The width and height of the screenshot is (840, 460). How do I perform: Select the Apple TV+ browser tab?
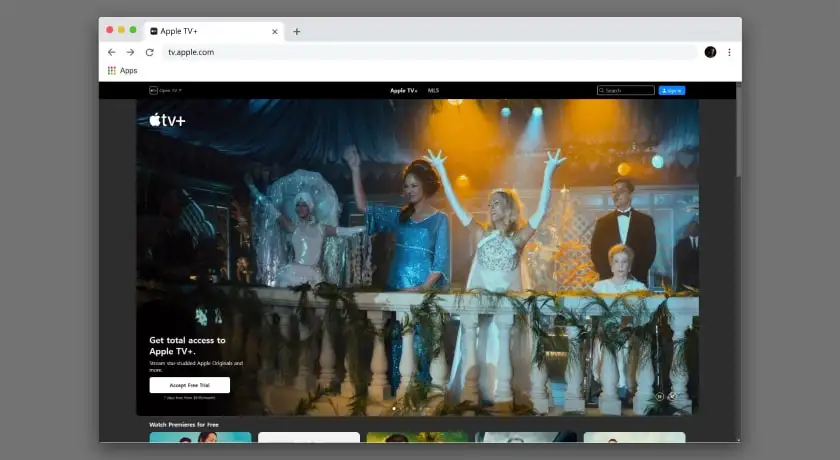[x=214, y=31]
